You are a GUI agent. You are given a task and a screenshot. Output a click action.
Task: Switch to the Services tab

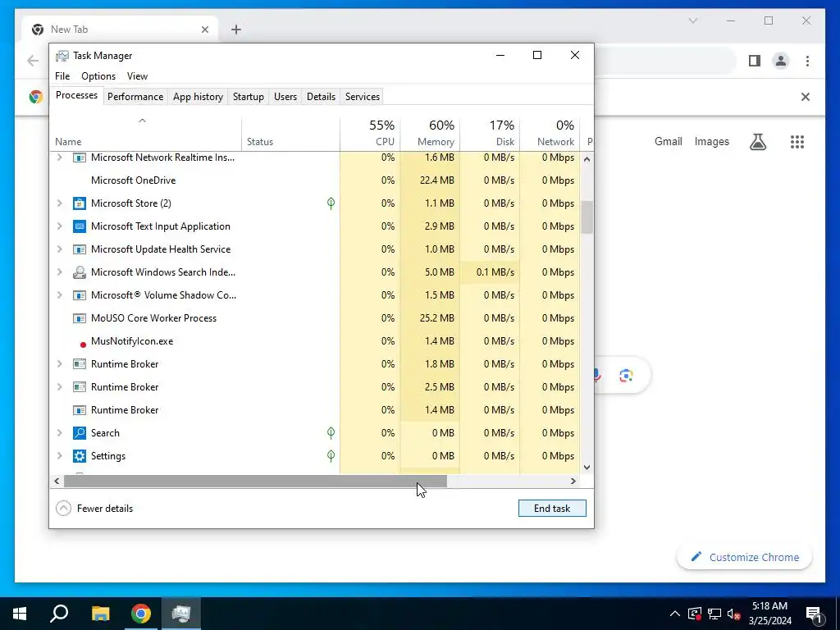click(362, 97)
